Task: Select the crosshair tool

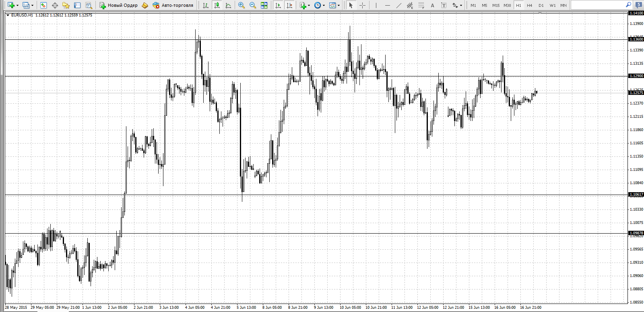Action: 362,5
